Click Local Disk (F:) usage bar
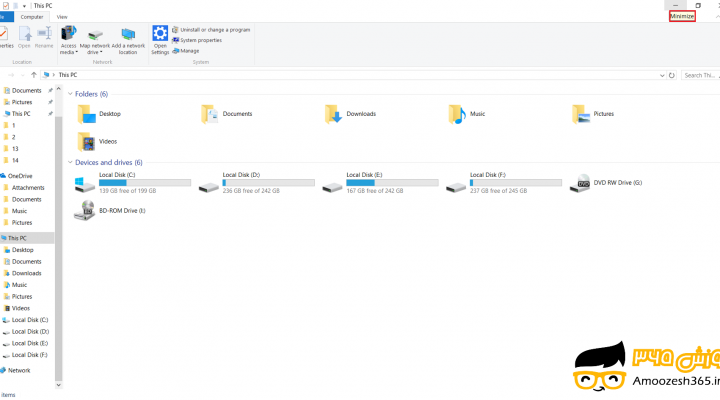This screenshot has width=720, height=400. point(516,183)
